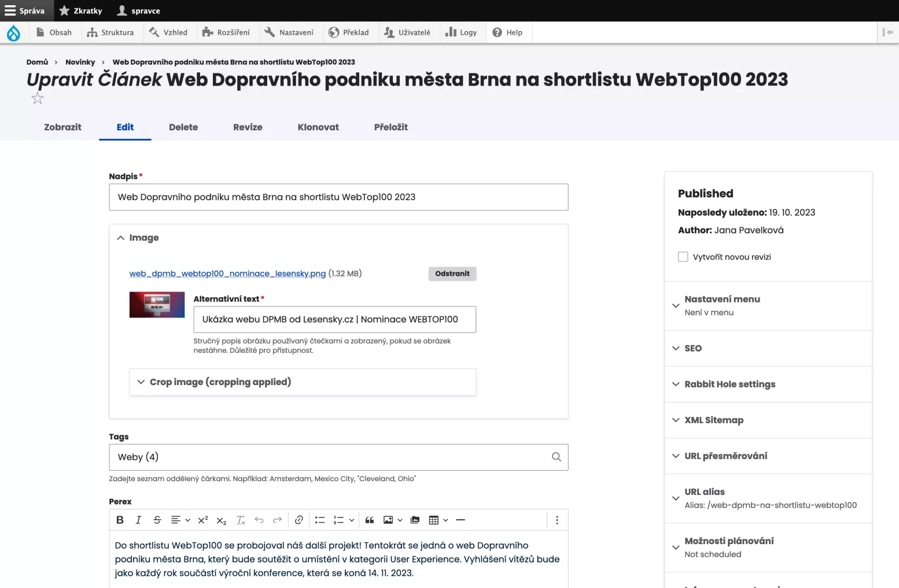Apply italic formatting in Perex editor
This screenshot has width=899, height=588.
tap(138, 520)
